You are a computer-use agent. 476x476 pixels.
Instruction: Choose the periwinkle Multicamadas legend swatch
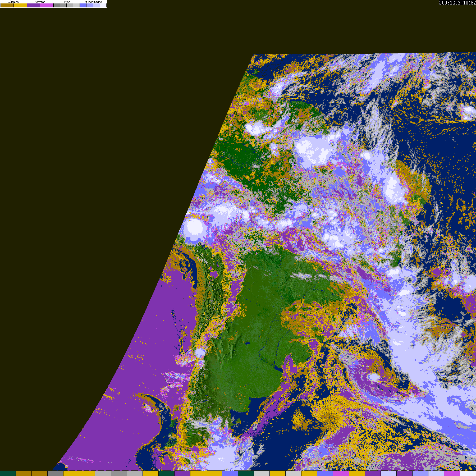point(90,5)
